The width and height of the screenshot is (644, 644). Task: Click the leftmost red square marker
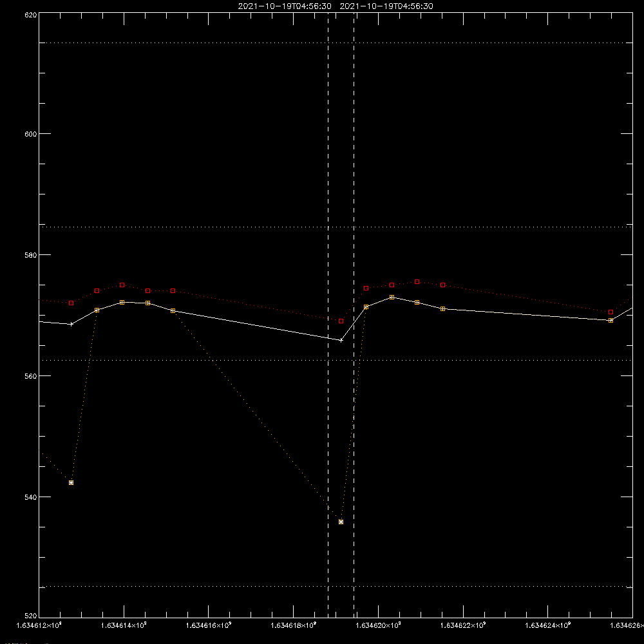71,303
